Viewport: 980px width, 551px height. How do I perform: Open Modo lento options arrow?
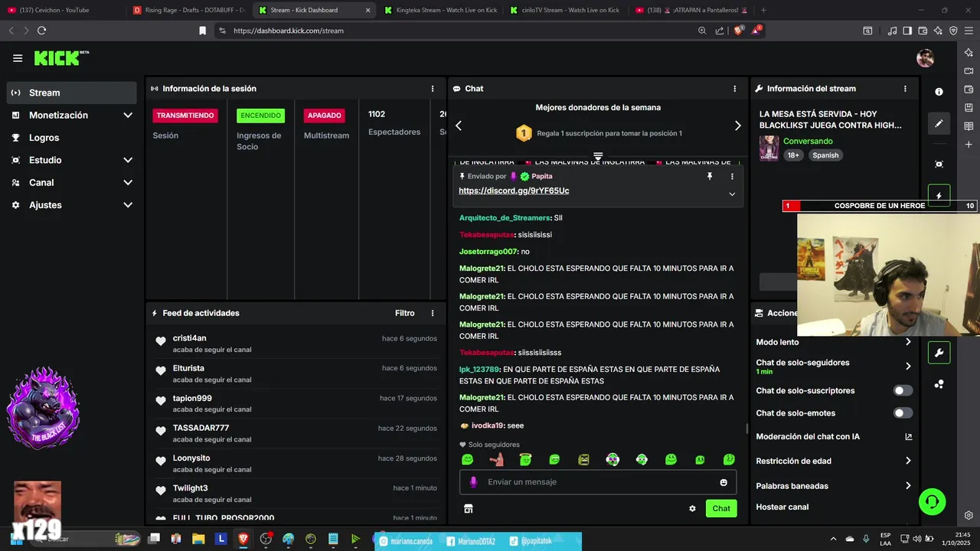(x=908, y=342)
